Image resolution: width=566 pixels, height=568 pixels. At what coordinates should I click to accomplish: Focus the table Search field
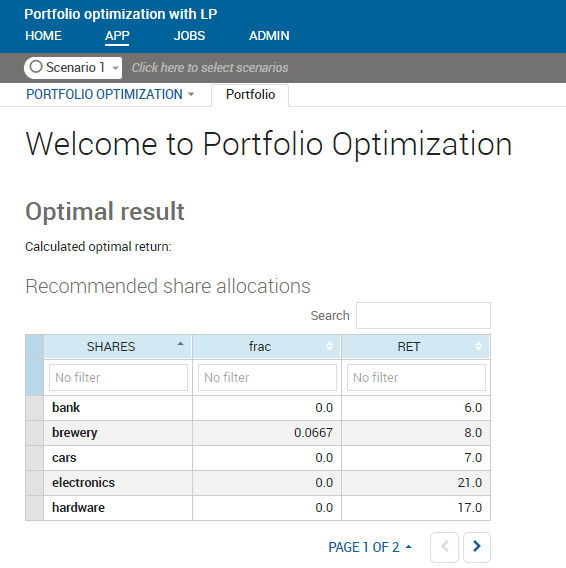(423, 316)
